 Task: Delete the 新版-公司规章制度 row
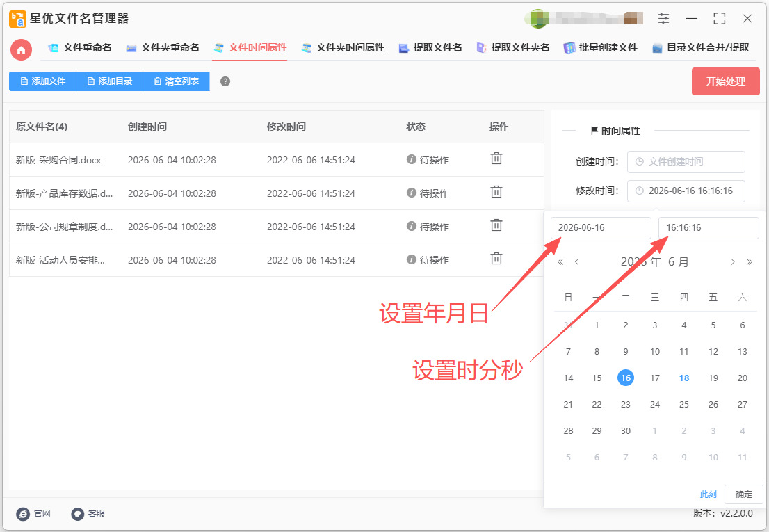pos(496,225)
